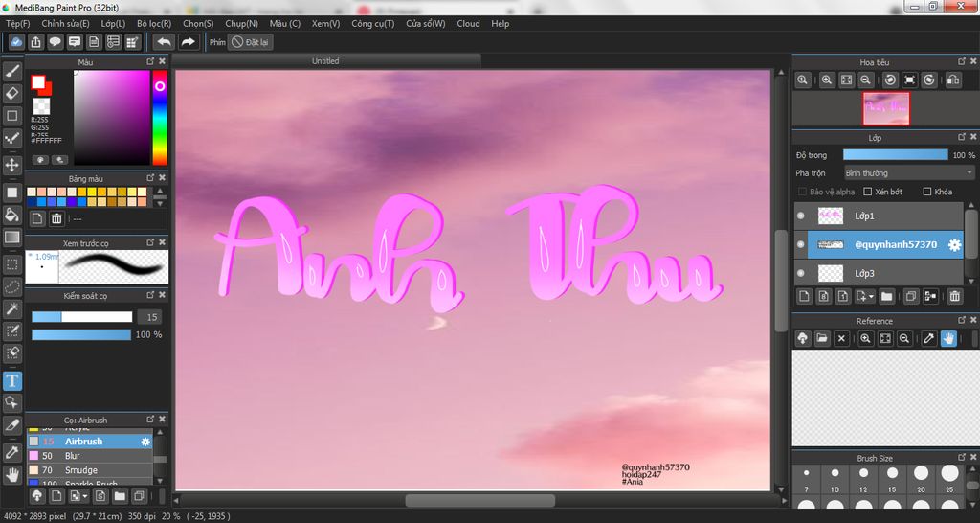
Task: Click the navigator preview thumbnail
Action: (x=886, y=108)
